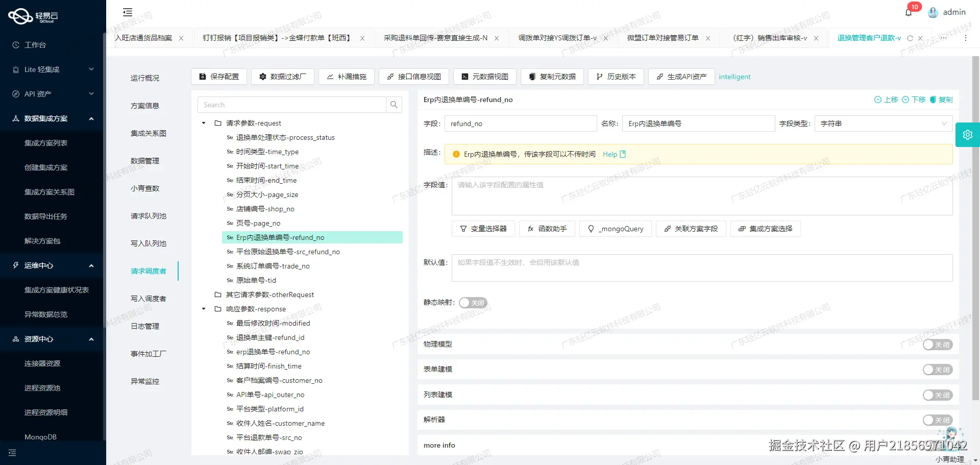Open the 字段类型 字符串 dropdown
The width and height of the screenshot is (980, 465).
pos(883,123)
